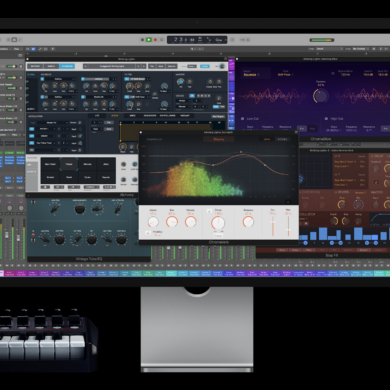Close the ChromaVerb plugin window
390x390 pixels.
coord(141,132)
